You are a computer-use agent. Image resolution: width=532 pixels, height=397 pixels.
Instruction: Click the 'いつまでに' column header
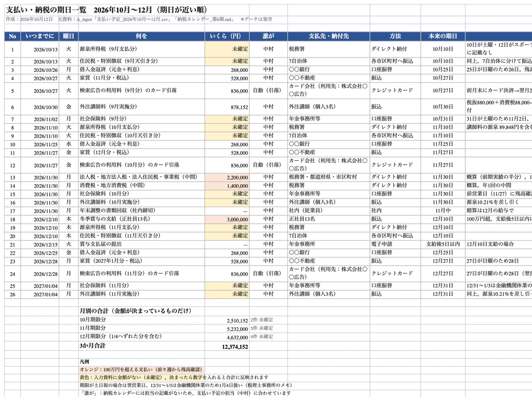[41, 36]
